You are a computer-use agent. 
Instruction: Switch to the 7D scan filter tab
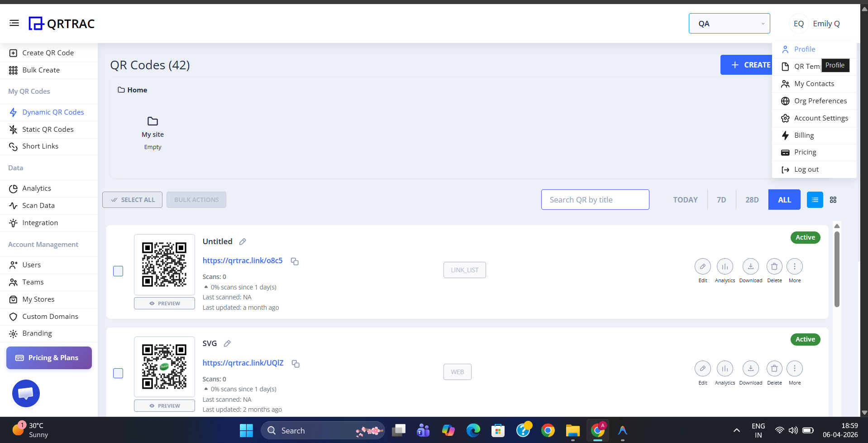721,199
